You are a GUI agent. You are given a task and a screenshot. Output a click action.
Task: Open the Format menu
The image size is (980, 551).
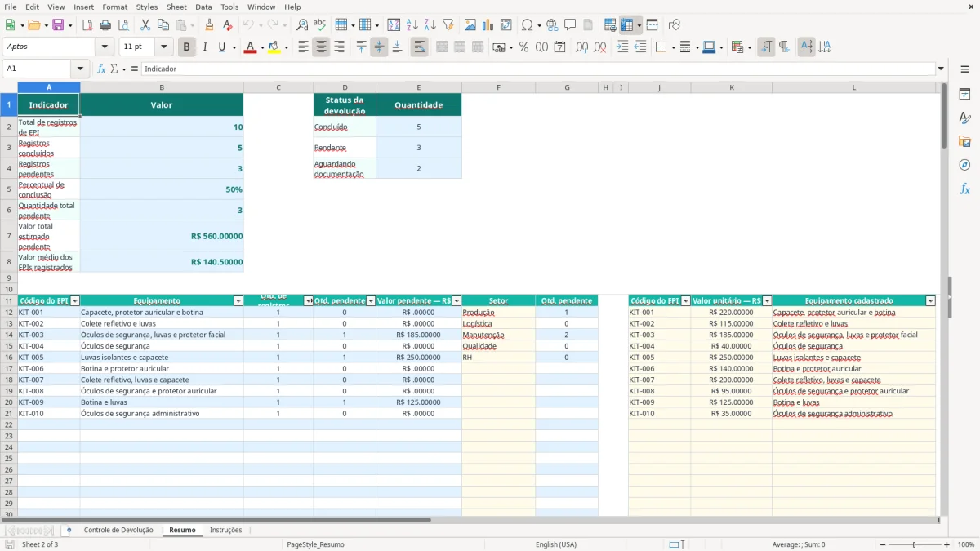pyautogui.click(x=114, y=7)
